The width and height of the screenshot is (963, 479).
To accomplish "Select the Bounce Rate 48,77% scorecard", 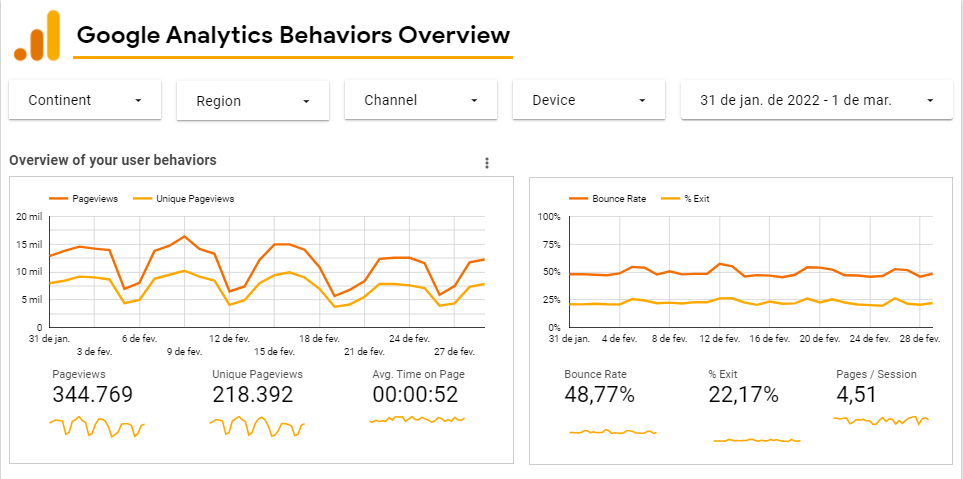I will coord(599,394).
